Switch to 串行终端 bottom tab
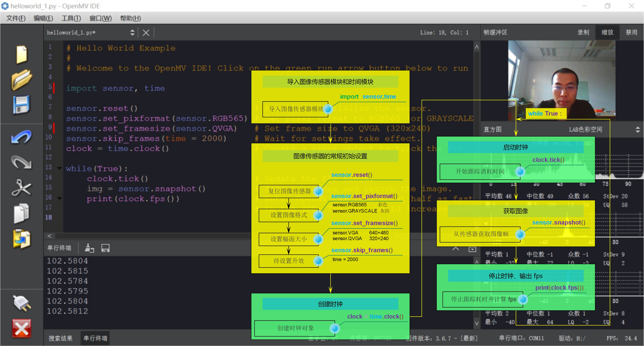The image size is (644, 346). click(95, 338)
